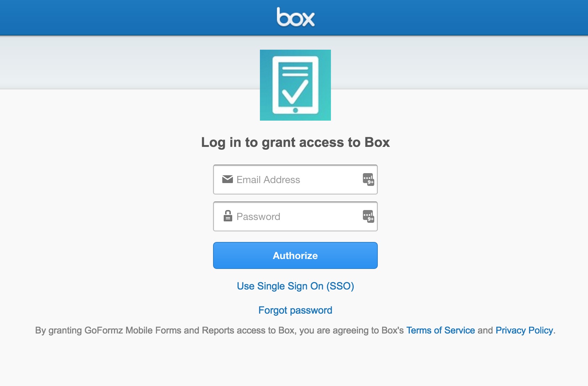Follow the Forgot password link
588x386 pixels.
click(x=295, y=310)
